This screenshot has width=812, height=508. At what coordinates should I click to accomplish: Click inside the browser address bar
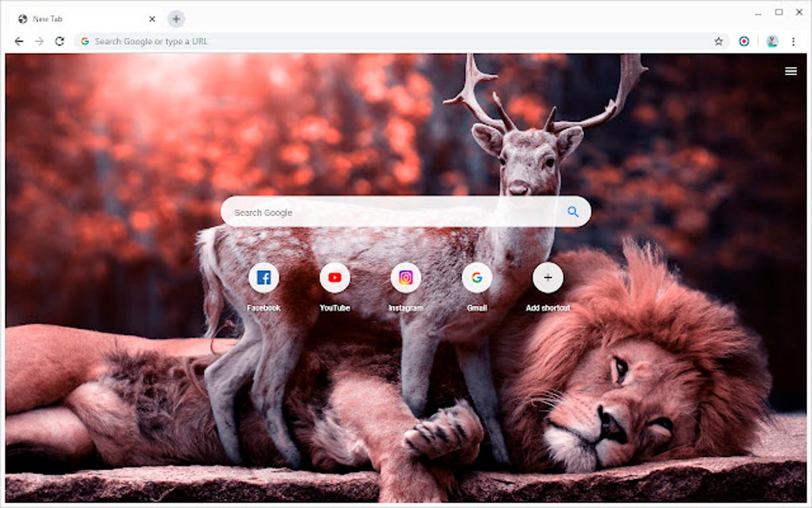click(318, 41)
